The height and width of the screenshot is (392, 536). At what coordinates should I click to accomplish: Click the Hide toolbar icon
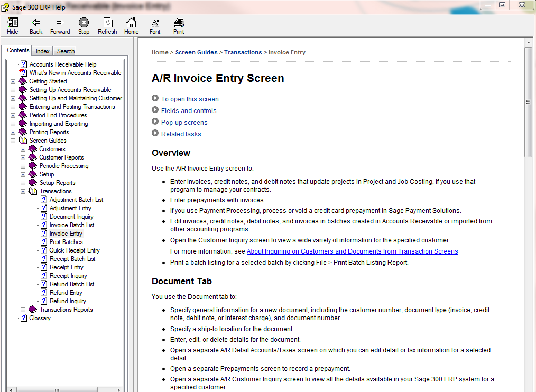coord(13,26)
